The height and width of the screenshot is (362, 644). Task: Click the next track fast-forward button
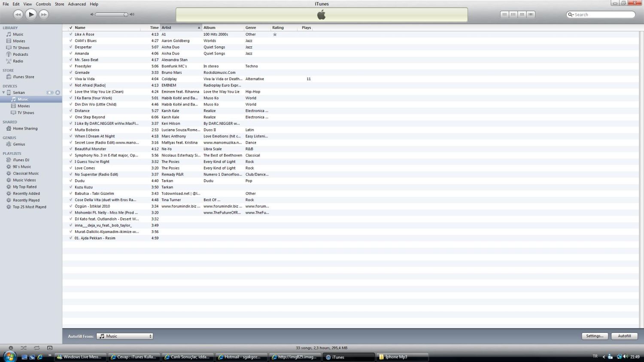coord(44,15)
